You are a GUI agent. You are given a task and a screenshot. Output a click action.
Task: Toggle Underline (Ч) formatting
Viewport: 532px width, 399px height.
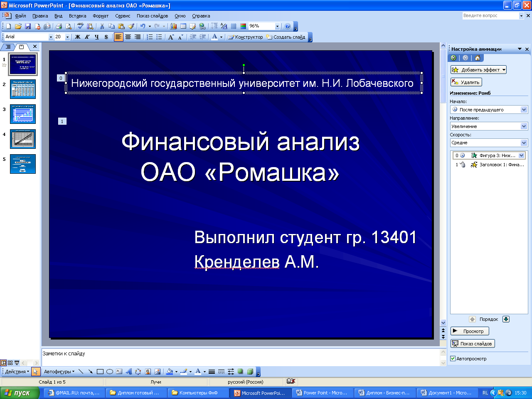pyautogui.click(x=97, y=37)
